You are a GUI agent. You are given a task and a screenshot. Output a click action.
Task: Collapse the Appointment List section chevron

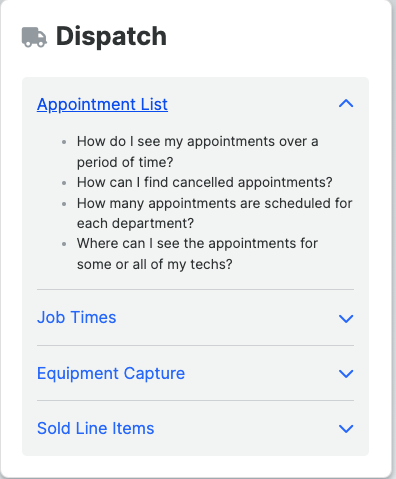[346, 104]
